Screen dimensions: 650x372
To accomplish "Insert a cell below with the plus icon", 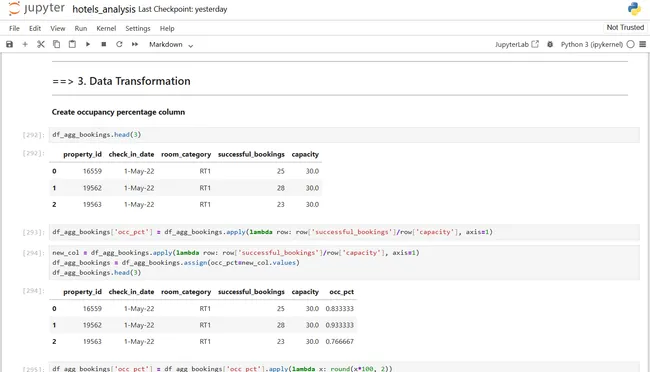I will 25,44.
